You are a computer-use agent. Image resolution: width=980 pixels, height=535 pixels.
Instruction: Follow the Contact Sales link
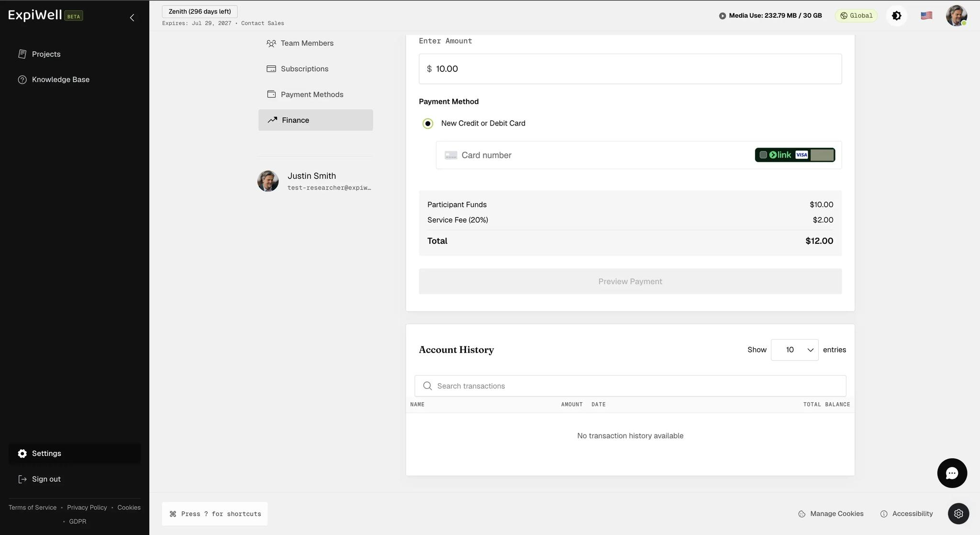pyautogui.click(x=262, y=23)
